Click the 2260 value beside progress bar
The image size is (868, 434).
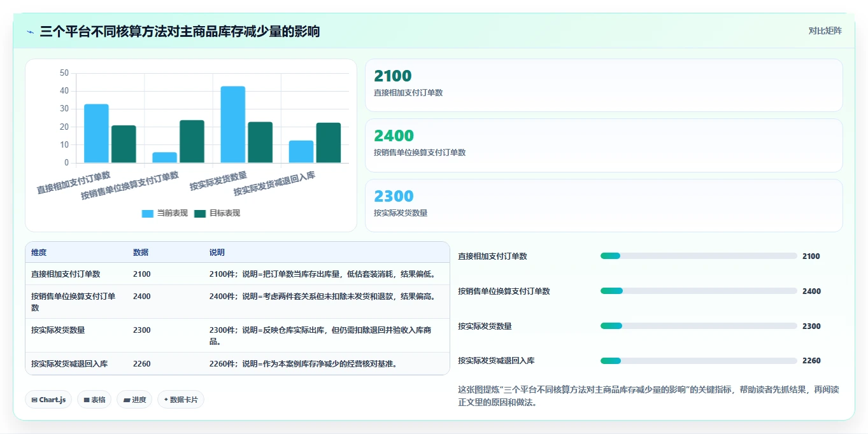pos(811,361)
